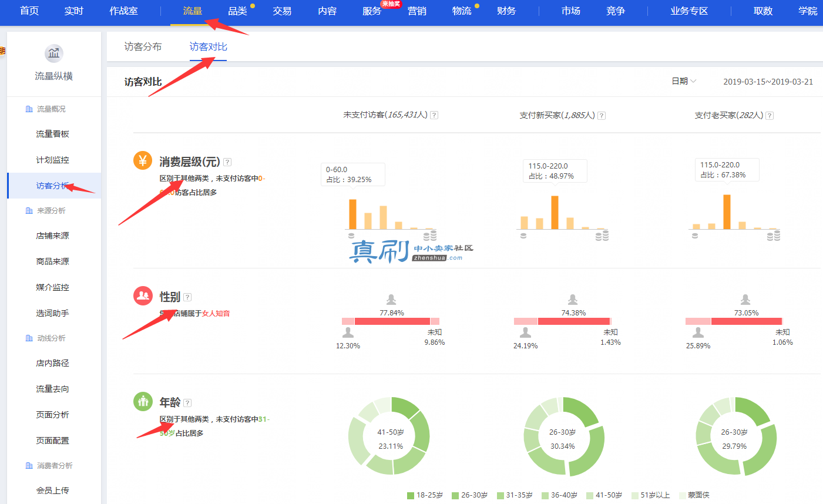Open the 物流 top menu
Image resolution: width=823 pixels, height=504 pixels.
coord(462,11)
